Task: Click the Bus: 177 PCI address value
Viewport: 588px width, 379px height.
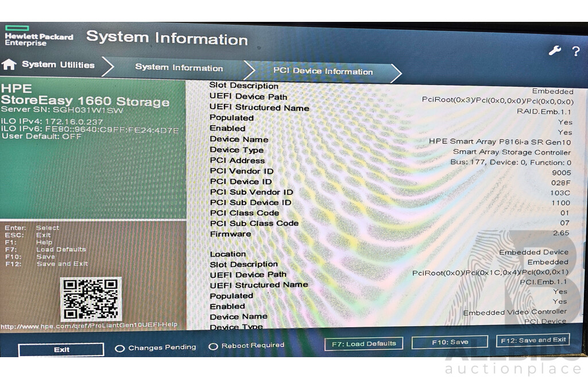Action: point(510,163)
